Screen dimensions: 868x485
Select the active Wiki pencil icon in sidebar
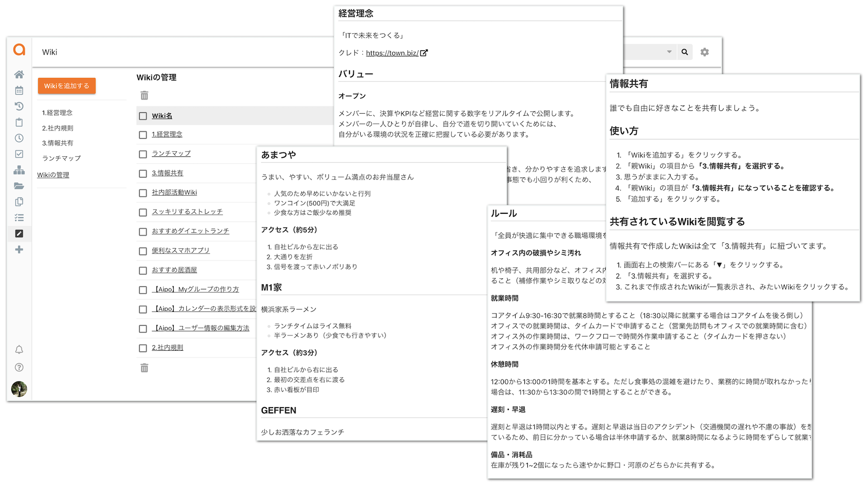19,233
